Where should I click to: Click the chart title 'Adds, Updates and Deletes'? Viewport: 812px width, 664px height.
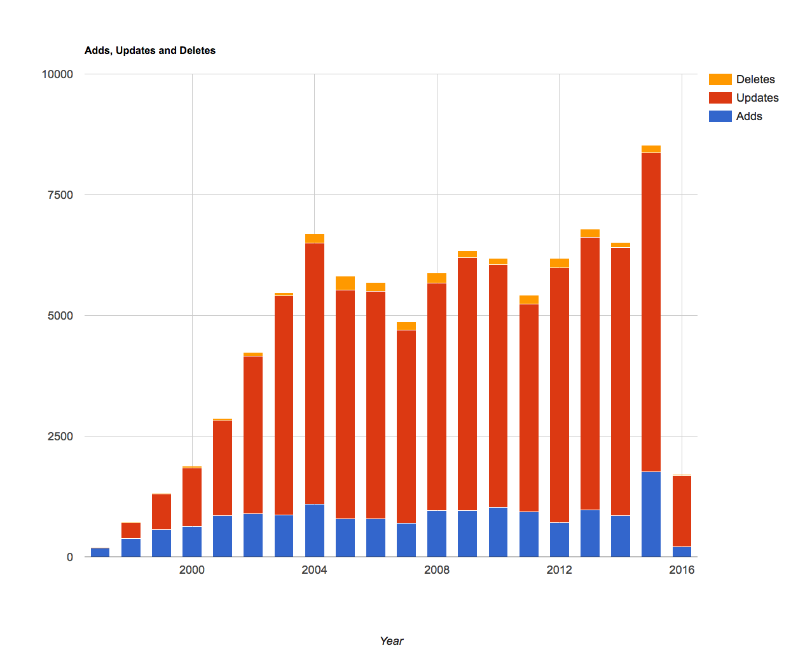(150, 50)
